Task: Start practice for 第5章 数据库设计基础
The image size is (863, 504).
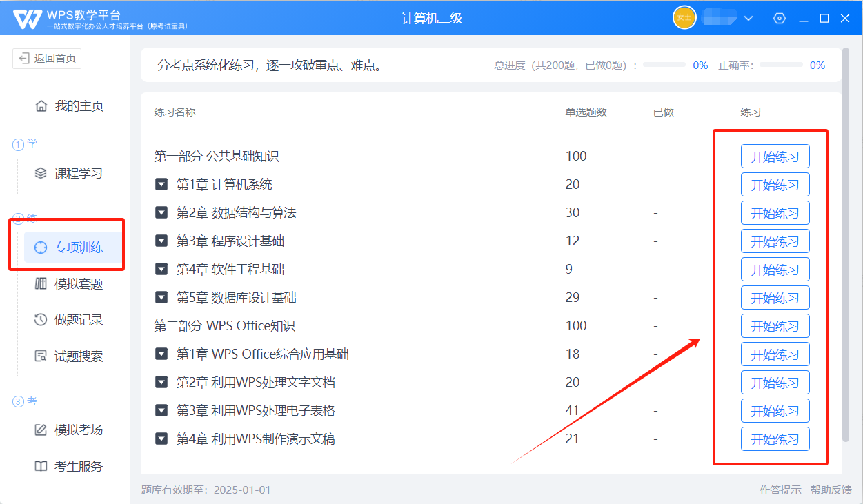Action: 775,298
